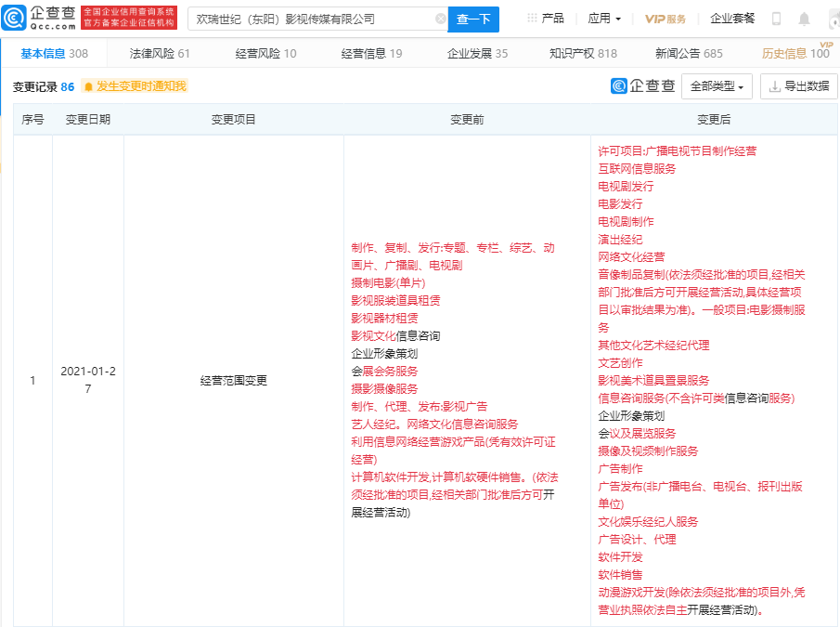
Task: Click 企业形象策划 in the 变更前 column
Action: tap(384, 354)
